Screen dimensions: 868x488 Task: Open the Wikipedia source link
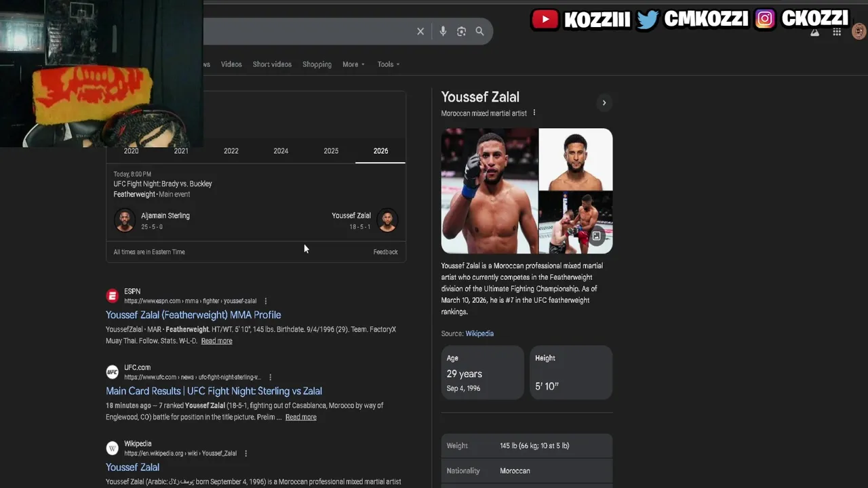pos(479,333)
